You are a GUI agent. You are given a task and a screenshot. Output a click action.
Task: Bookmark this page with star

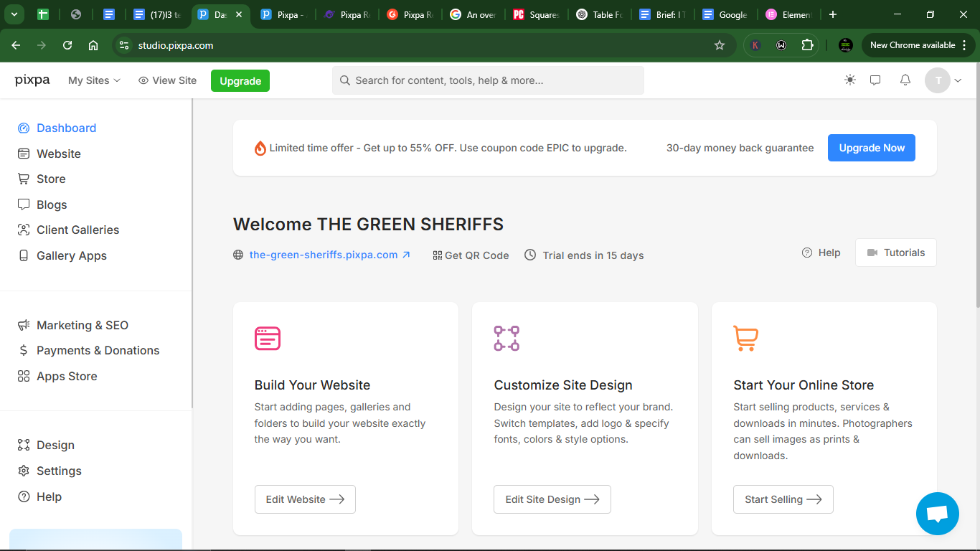720,45
